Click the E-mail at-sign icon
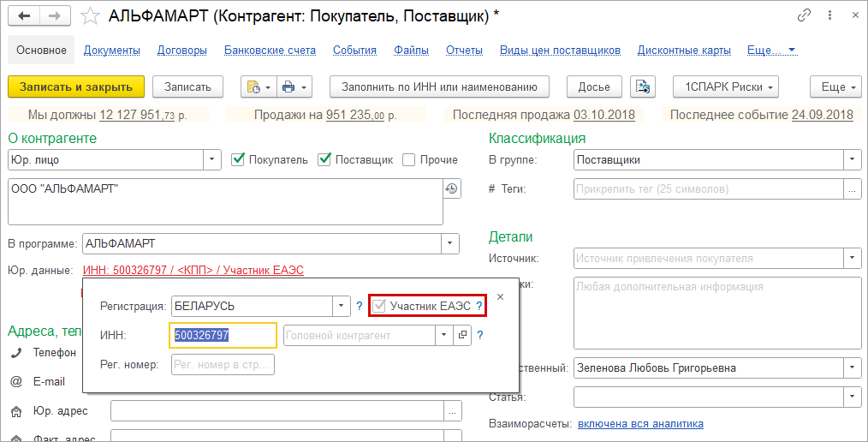868x442 pixels. [16, 382]
